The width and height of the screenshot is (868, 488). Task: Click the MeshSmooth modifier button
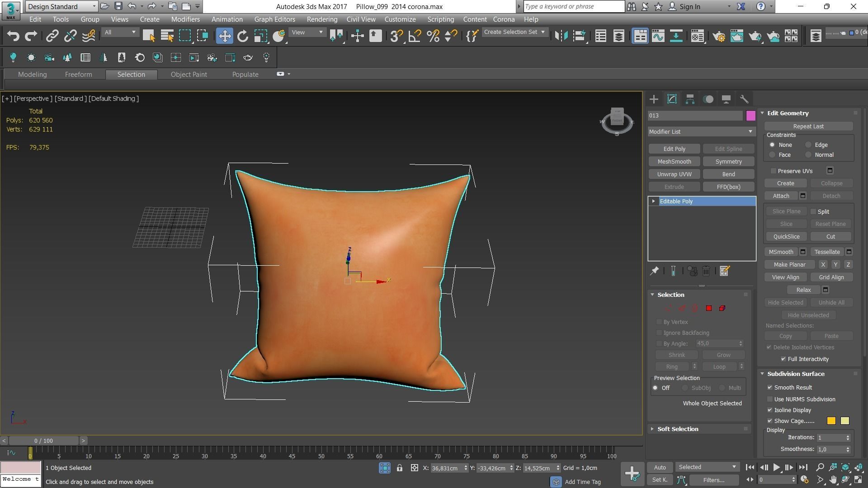tap(674, 161)
